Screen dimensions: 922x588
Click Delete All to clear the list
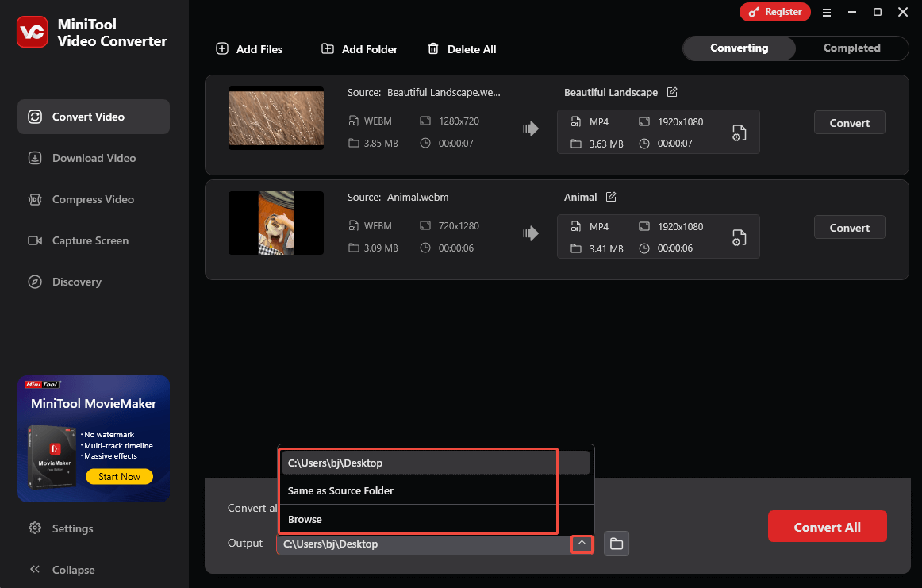462,49
